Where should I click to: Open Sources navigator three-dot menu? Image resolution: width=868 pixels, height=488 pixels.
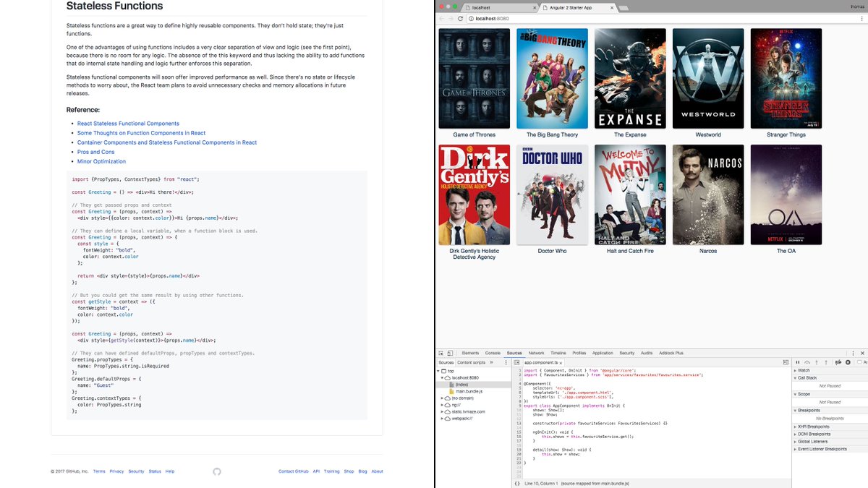(x=506, y=362)
